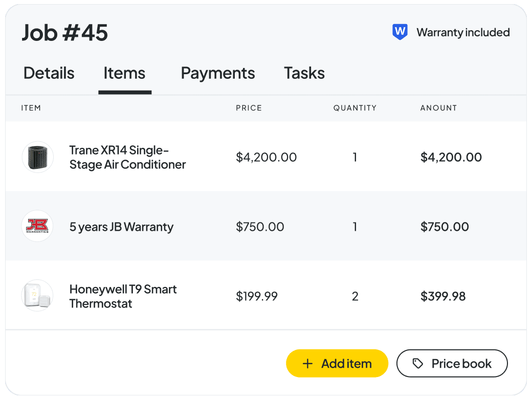Click the thermostat quantity value 2

click(355, 296)
